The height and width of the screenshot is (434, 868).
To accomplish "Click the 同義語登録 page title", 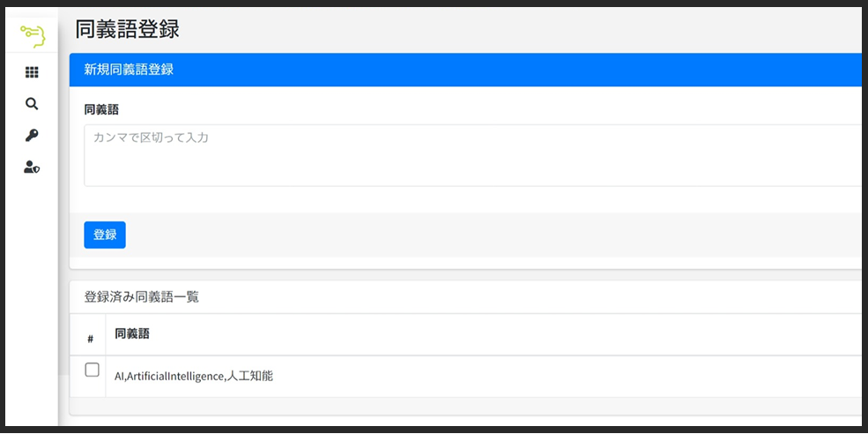I will (x=128, y=28).
